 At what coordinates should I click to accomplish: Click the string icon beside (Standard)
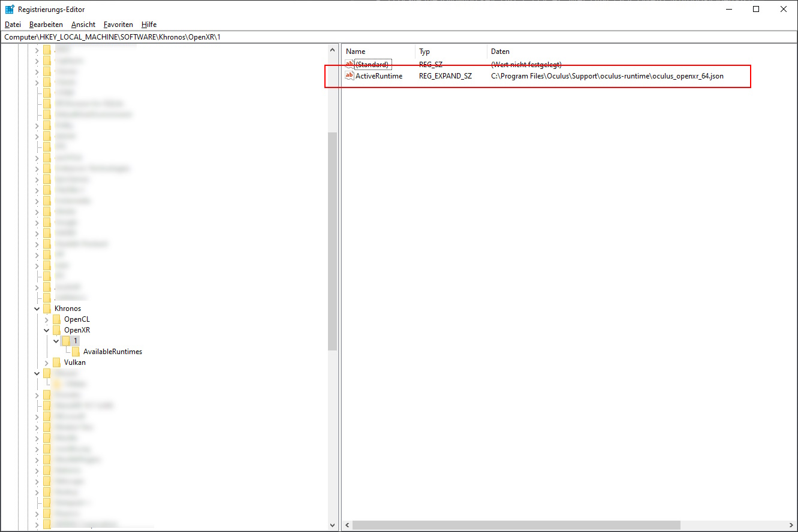[350, 64]
